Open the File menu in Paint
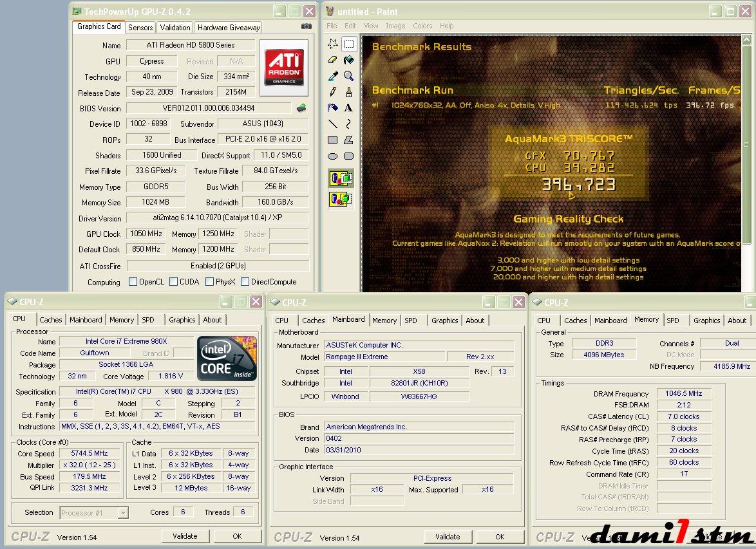 pos(332,26)
